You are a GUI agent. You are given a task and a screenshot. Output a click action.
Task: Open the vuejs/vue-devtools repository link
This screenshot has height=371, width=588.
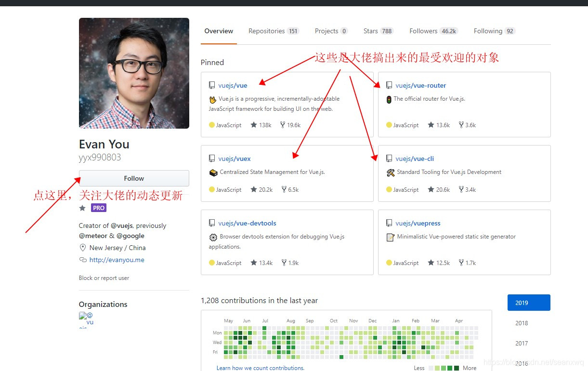click(247, 223)
